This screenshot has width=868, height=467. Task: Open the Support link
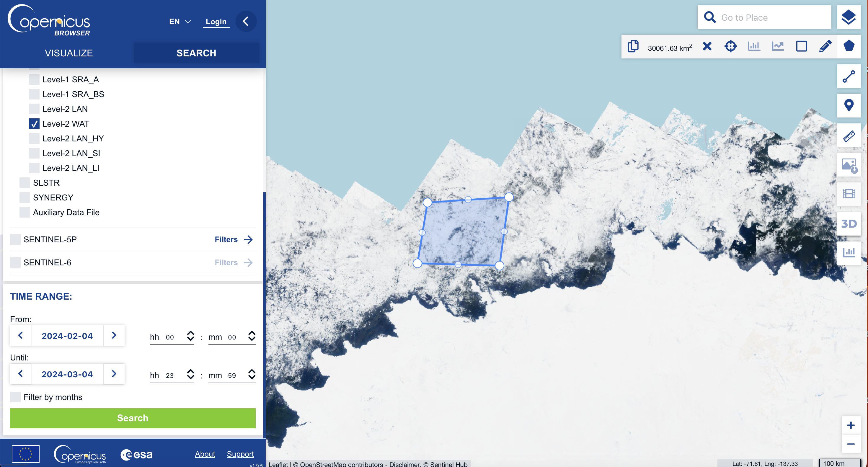point(240,454)
